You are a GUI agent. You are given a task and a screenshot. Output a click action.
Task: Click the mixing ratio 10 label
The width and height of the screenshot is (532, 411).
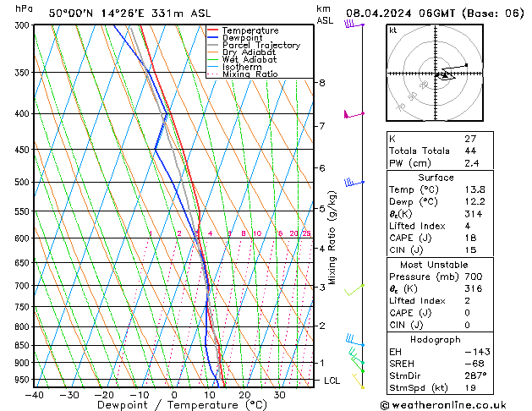coord(257,233)
